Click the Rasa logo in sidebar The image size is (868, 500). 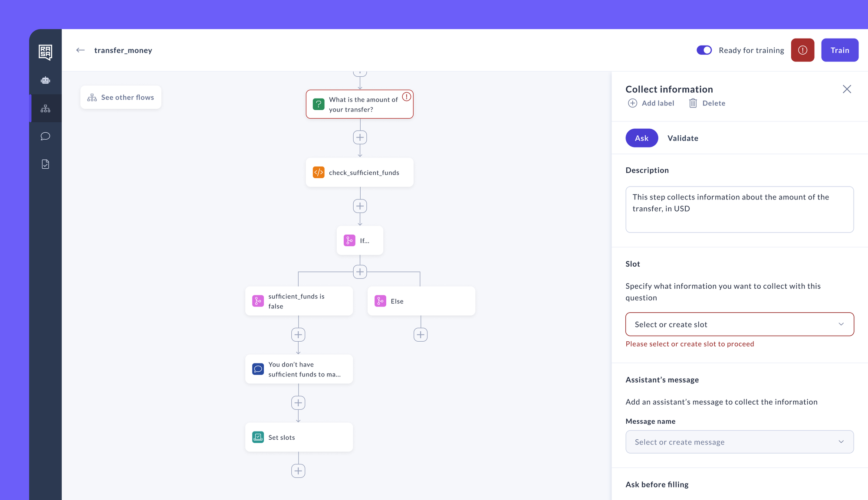pos(45,52)
